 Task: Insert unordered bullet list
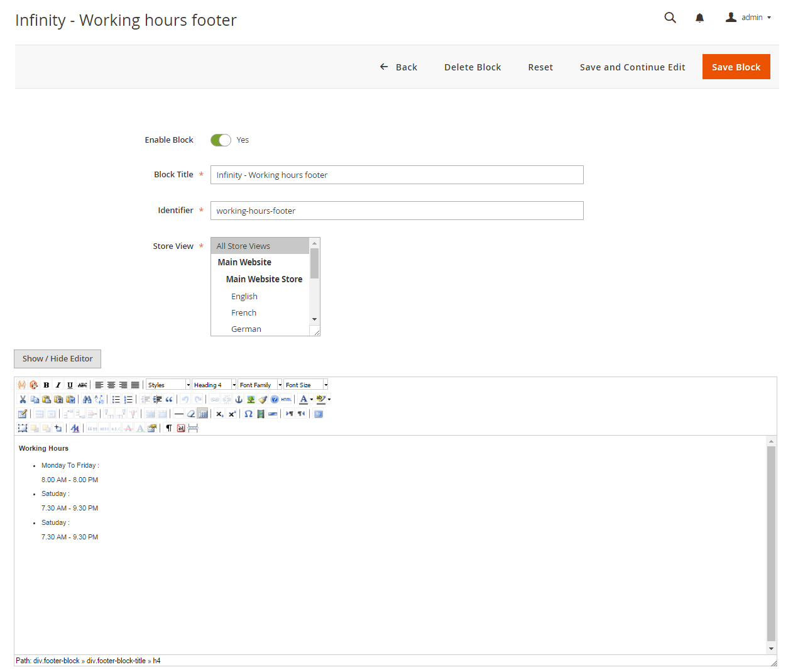click(116, 399)
